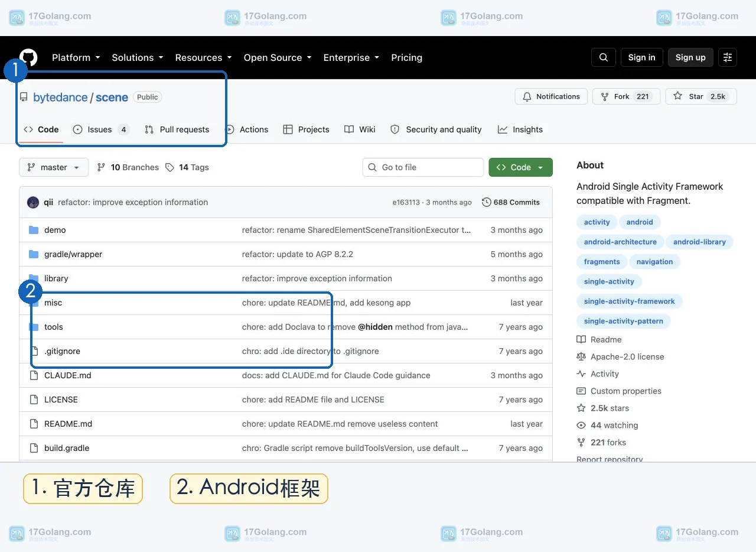Click the library folder icon
756x552 pixels.
click(34, 278)
